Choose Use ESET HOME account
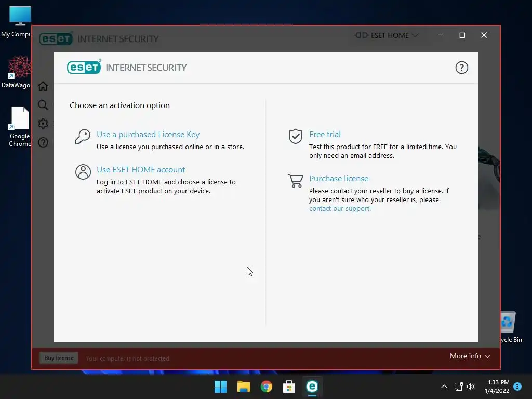The image size is (532, 399). [x=141, y=170]
